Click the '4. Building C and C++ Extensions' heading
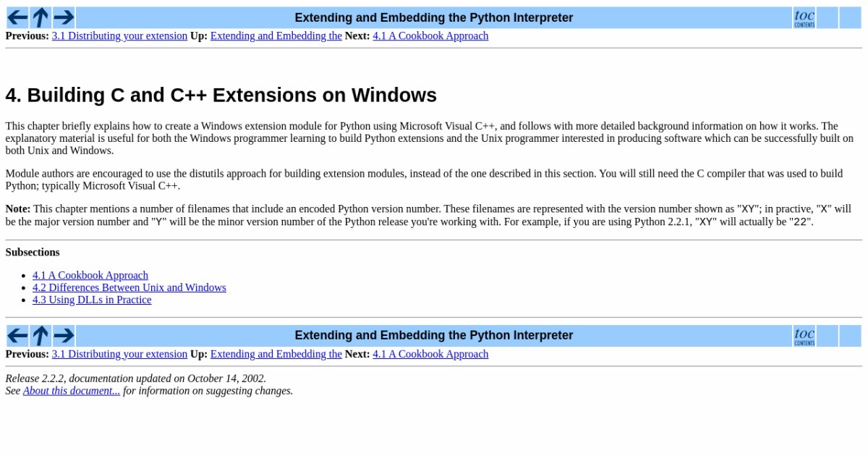868x456 pixels. 221,96
